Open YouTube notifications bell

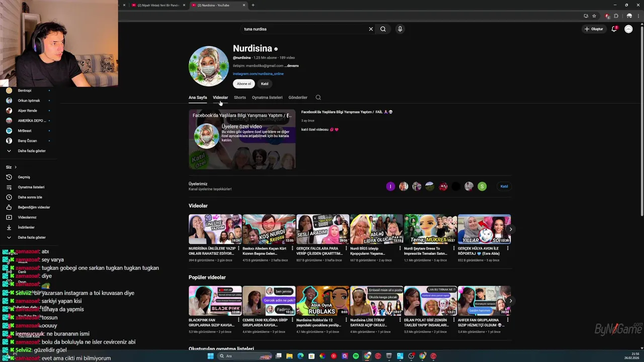(x=614, y=29)
